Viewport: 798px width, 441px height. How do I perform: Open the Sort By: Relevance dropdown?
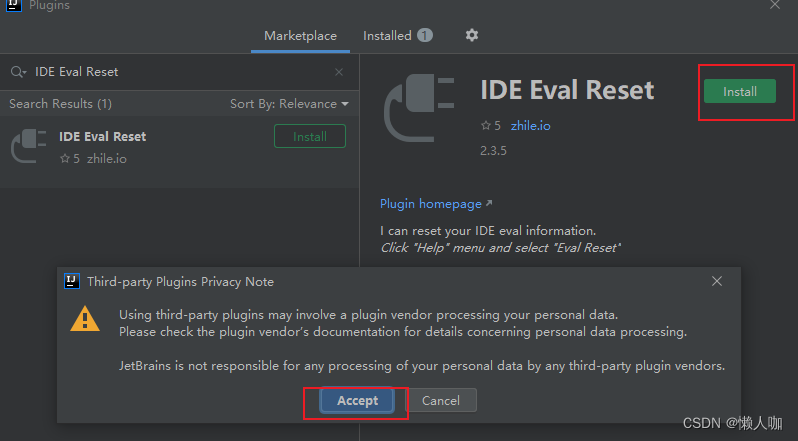point(289,104)
